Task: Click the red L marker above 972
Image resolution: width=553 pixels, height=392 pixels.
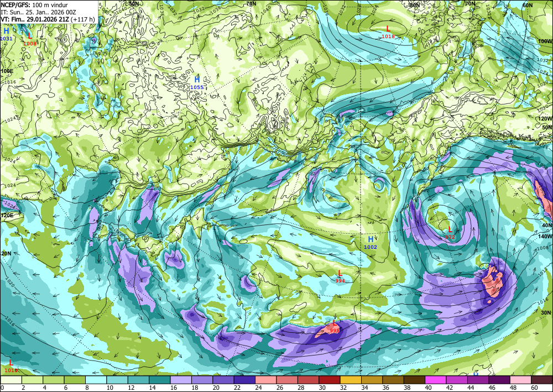Action: click(450, 230)
